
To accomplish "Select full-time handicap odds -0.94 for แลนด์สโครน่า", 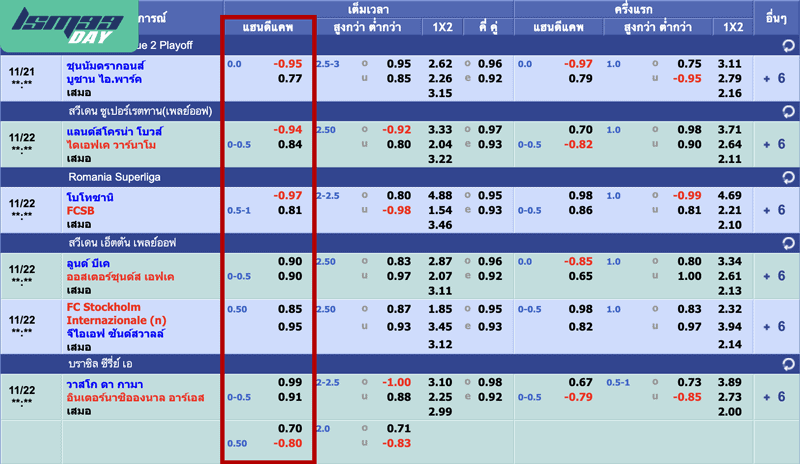I will (x=288, y=130).
